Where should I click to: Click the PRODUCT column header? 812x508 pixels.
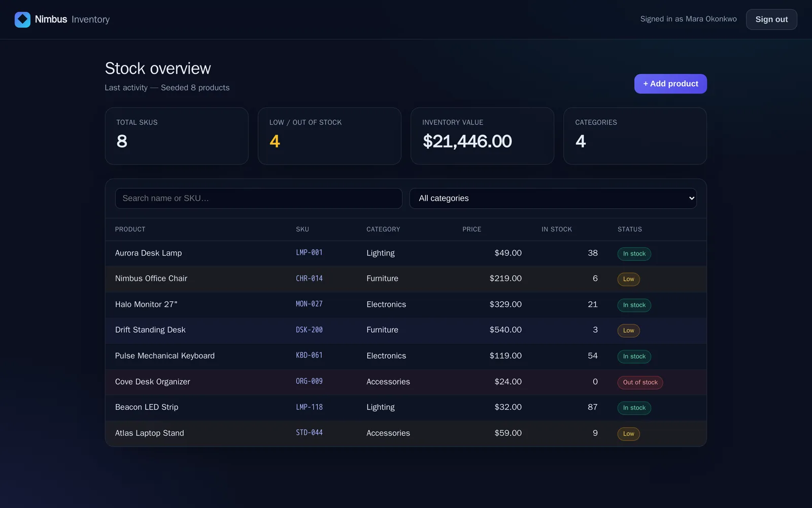coord(130,230)
